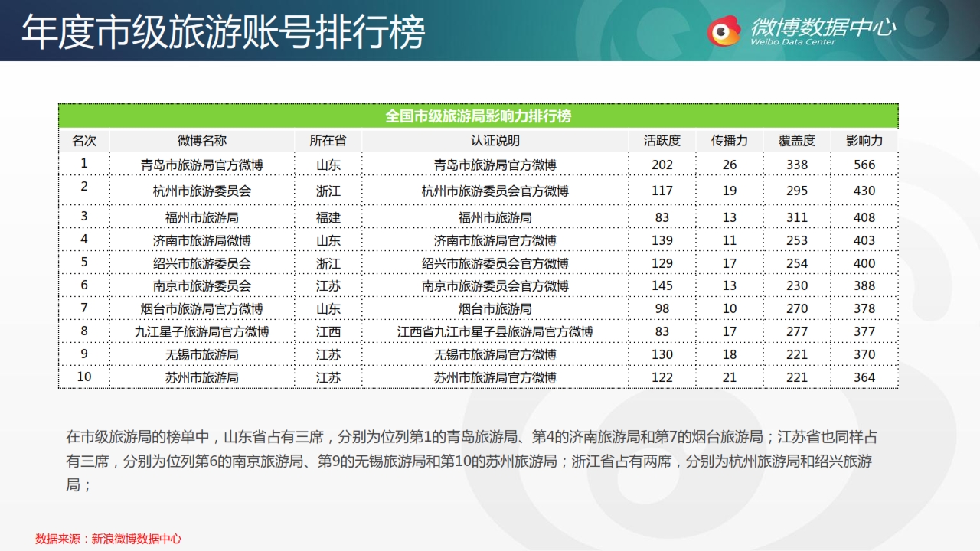Click 浙江 in the 杭州 row

tap(328, 191)
